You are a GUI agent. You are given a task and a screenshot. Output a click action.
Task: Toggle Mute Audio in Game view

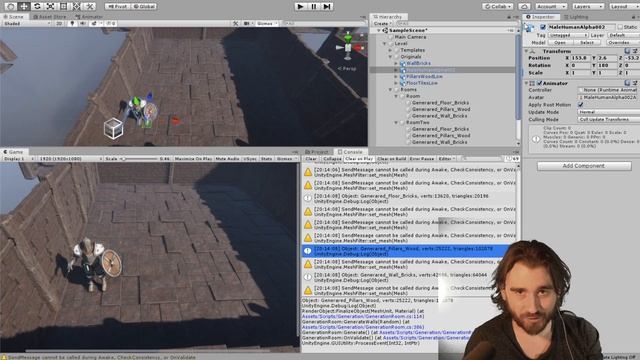(227, 158)
